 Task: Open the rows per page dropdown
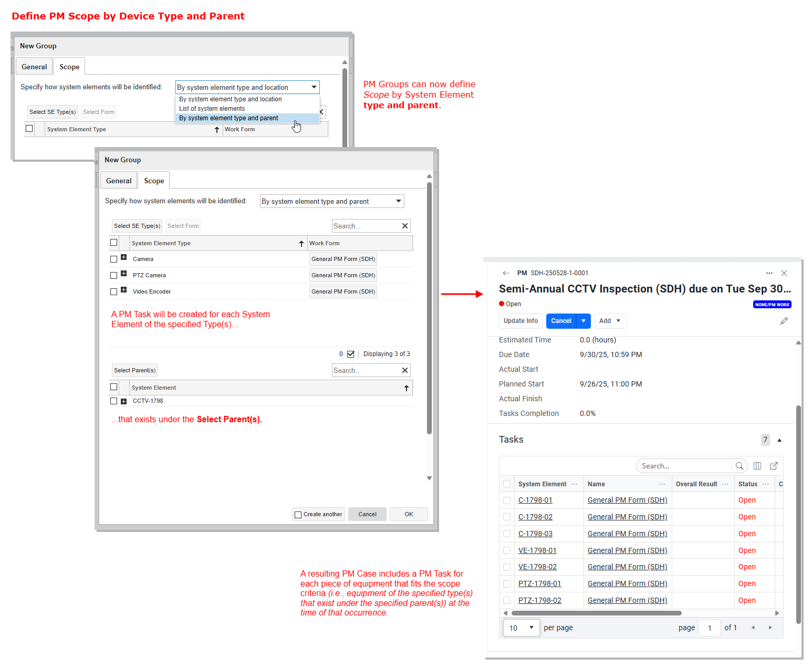521,628
